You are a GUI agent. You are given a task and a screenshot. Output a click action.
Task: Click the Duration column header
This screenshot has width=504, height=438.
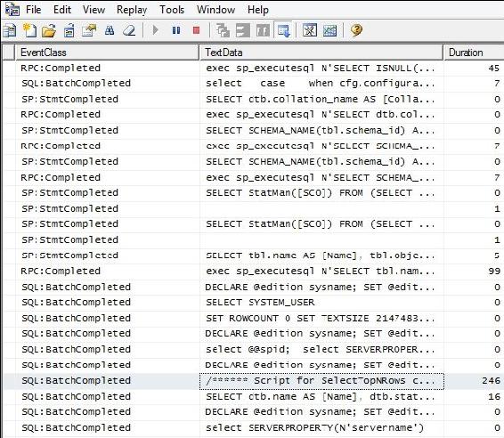click(x=474, y=53)
